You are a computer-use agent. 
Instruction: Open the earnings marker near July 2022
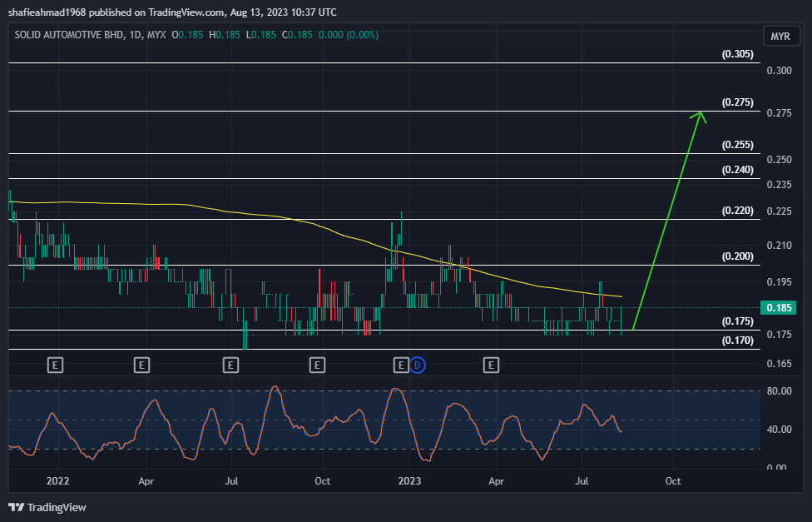coord(230,365)
